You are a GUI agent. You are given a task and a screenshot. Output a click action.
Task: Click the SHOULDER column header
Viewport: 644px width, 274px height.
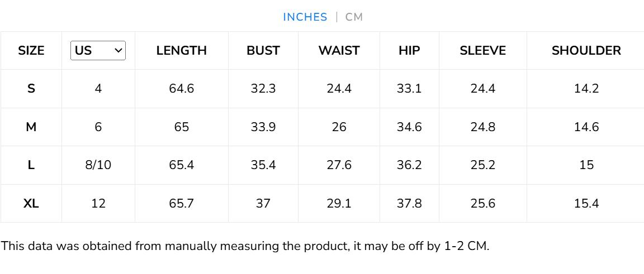[x=586, y=50]
